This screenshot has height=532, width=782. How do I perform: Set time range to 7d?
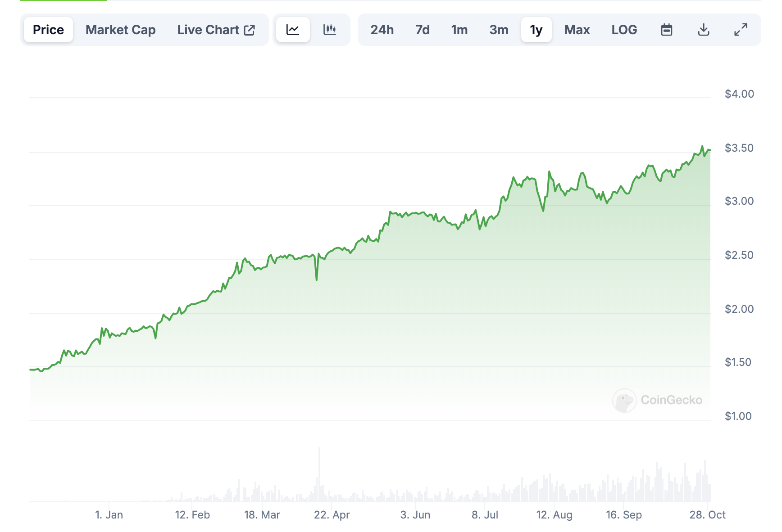pyautogui.click(x=422, y=30)
